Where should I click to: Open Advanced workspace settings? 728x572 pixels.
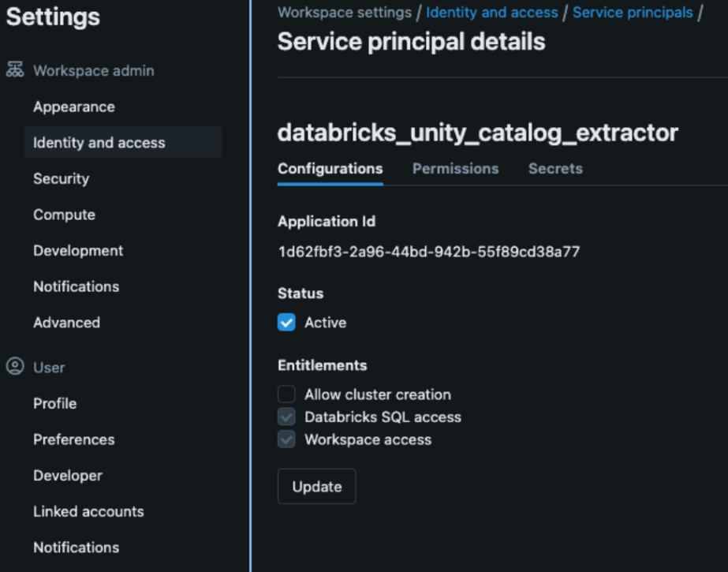66,323
